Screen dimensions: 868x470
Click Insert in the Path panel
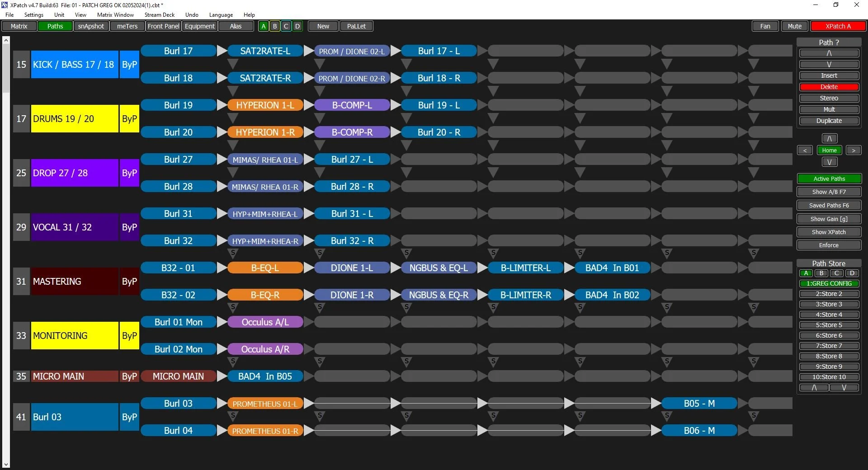[829, 75]
